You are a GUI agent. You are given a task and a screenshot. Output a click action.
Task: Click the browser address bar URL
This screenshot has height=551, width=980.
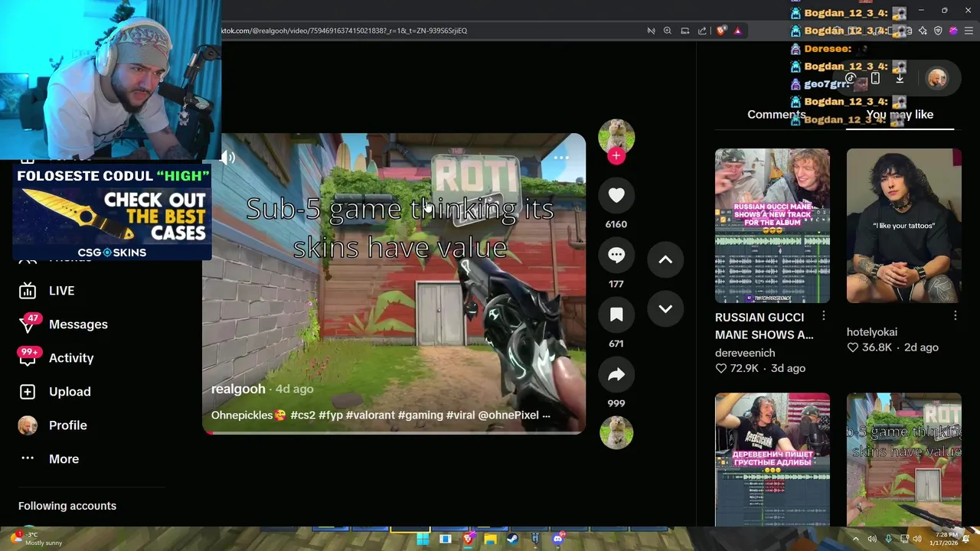345,31
